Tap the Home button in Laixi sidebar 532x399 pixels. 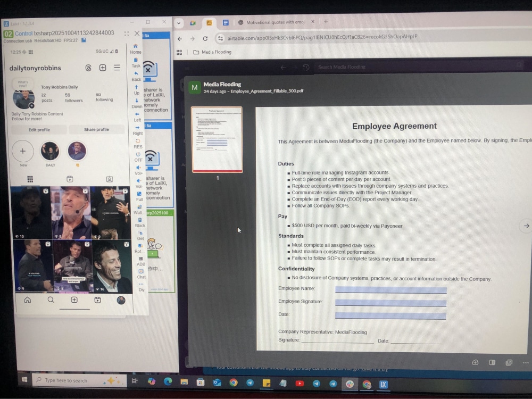pos(135,49)
